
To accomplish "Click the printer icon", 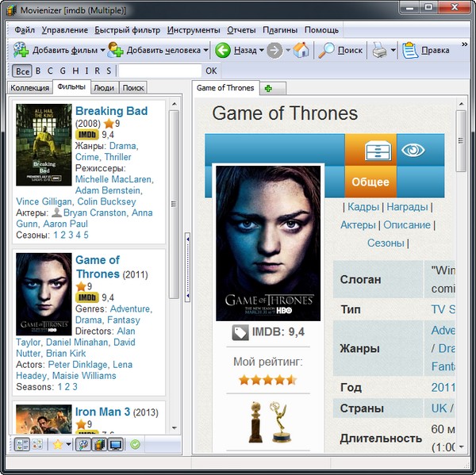I will pyautogui.click(x=380, y=51).
